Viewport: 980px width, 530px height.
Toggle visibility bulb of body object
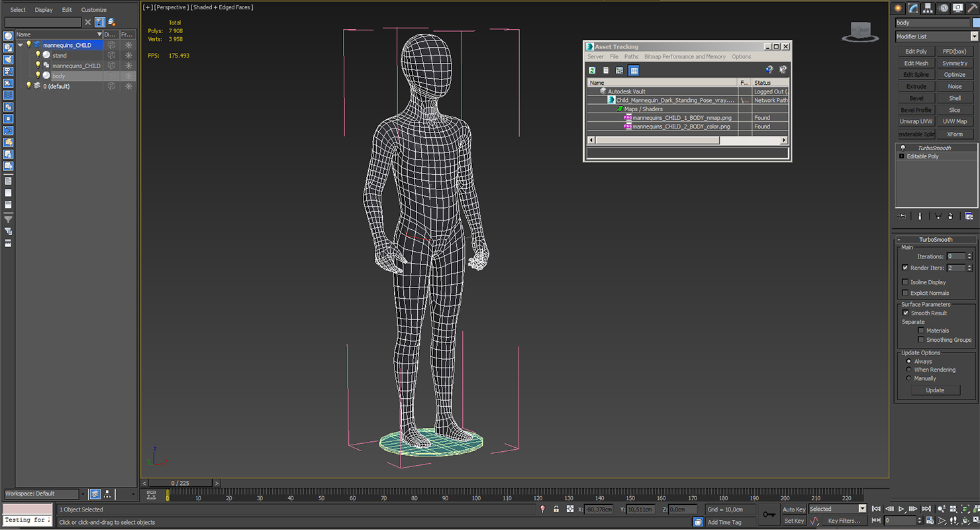[38, 75]
